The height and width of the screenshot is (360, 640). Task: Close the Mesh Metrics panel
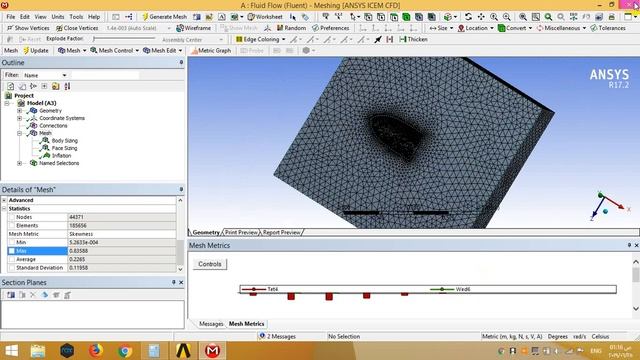[636, 245]
